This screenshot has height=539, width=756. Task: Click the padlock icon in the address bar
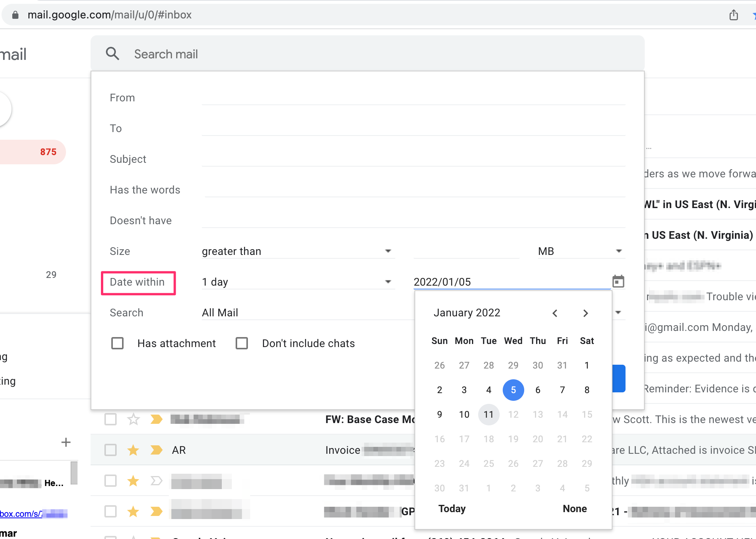(x=15, y=15)
